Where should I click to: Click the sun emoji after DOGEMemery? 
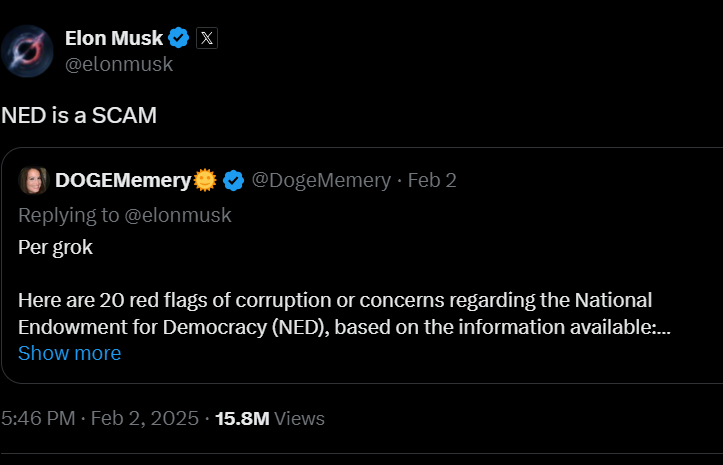click(204, 181)
